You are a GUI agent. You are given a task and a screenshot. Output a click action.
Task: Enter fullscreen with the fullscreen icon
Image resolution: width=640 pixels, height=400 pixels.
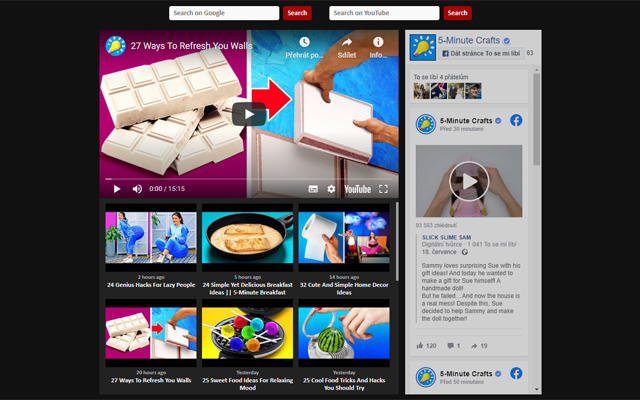(383, 189)
